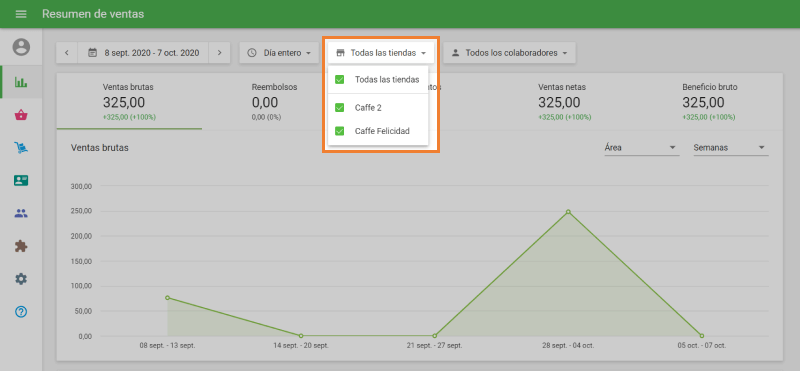Uncheck the Todas las tiendas checkbox

tap(339, 80)
